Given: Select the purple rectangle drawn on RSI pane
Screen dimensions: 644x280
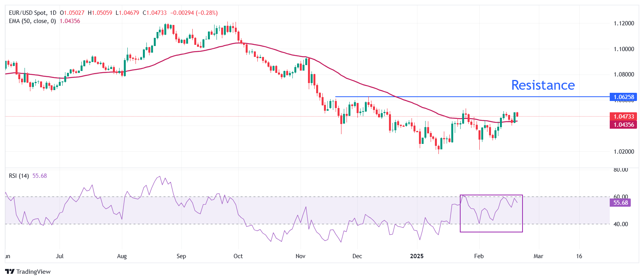Looking at the screenshot, I should tap(491, 232).
